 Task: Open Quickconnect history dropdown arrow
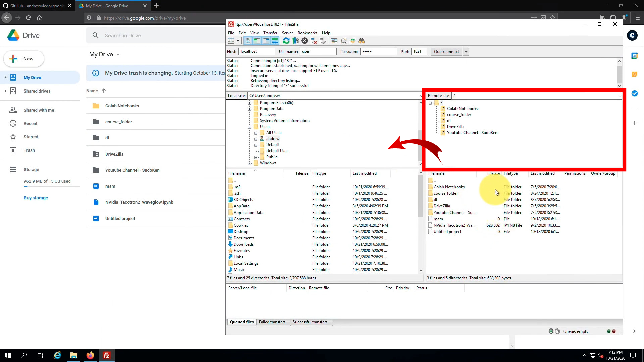pyautogui.click(x=466, y=52)
